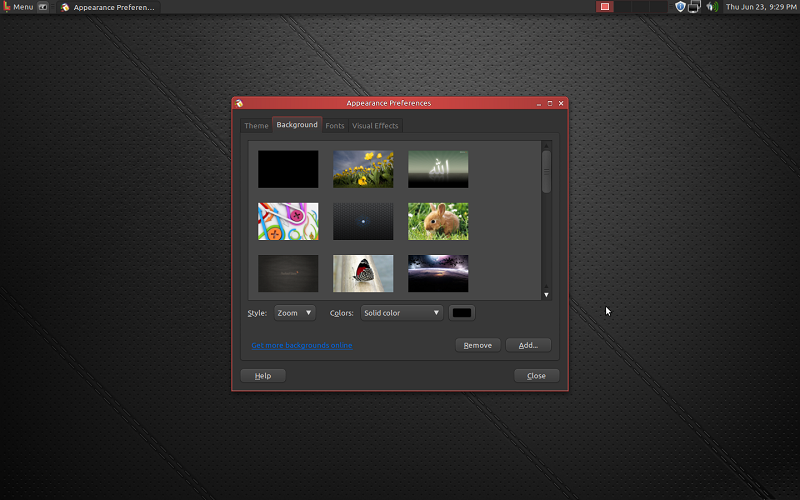Expand the Colors dropdown showing Solid color
This screenshot has height=500, width=800.
(401, 313)
